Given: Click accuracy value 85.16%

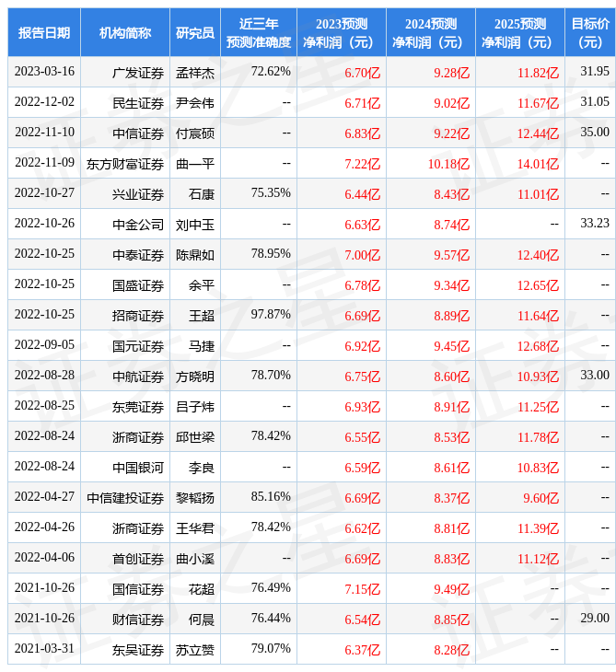Looking at the screenshot, I should point(271,497).
